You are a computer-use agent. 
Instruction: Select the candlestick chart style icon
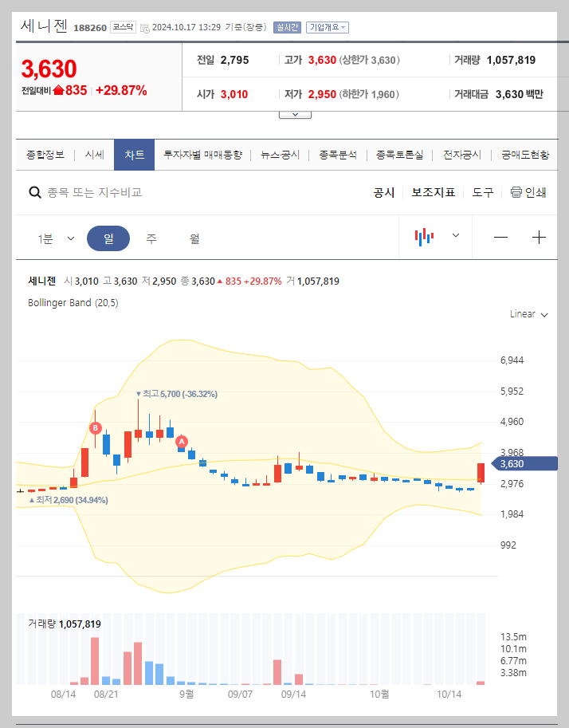pyautogui.click(x=425, y=237)
